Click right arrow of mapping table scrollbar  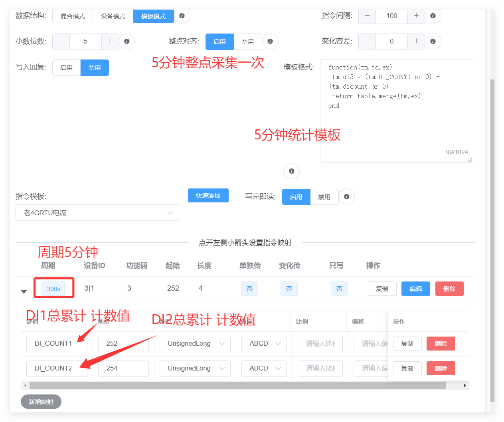465,386
